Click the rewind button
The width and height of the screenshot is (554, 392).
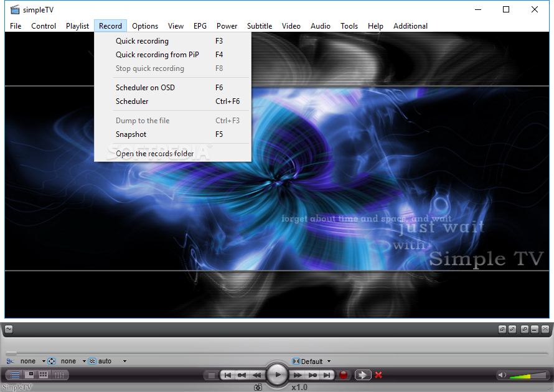[x=257, y=375]
